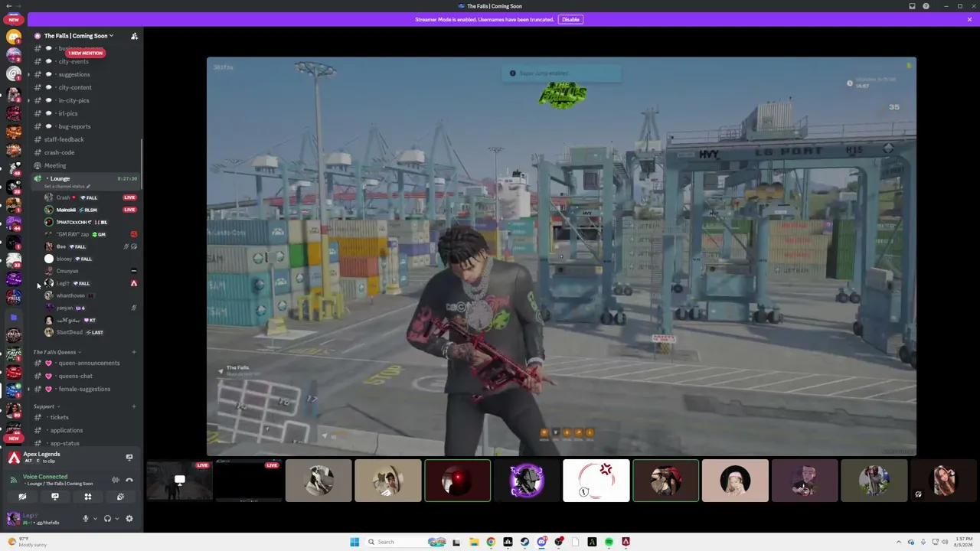Image resolution: width=980 pixels, height=551 pixels.
Task: Add channel to Support category
Action: [134, 406]
